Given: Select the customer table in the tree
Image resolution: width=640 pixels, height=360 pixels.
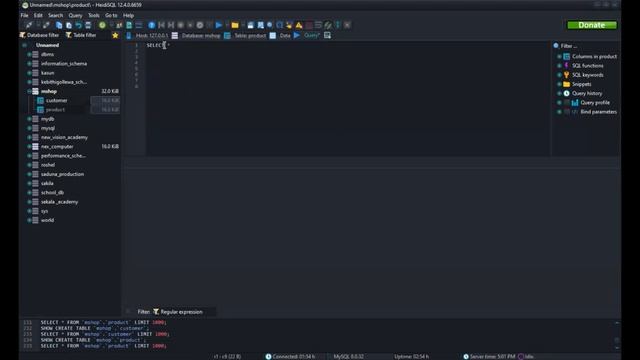Looking at the screenshot, I should 57,100.
